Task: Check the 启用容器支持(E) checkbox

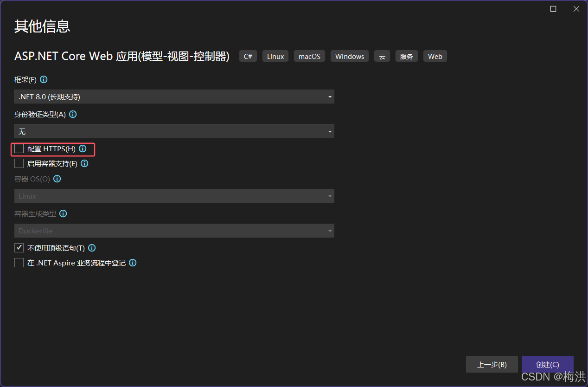Action: (19, 163)
